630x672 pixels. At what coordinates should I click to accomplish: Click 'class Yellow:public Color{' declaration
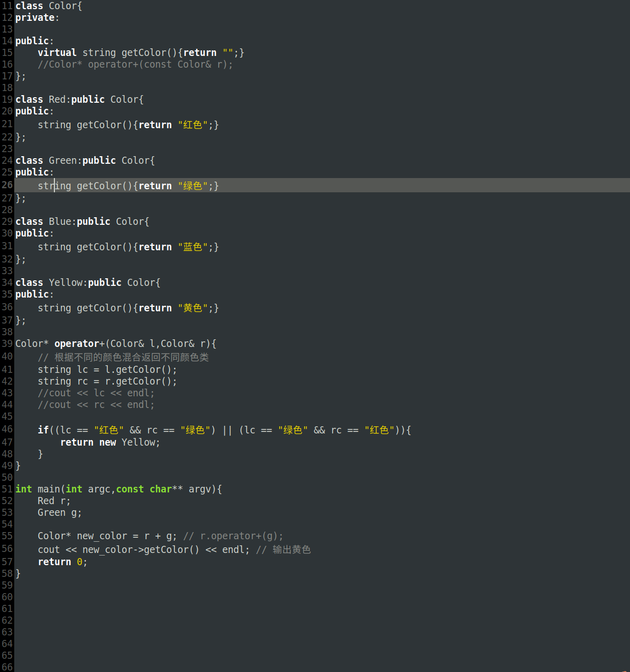88,283
